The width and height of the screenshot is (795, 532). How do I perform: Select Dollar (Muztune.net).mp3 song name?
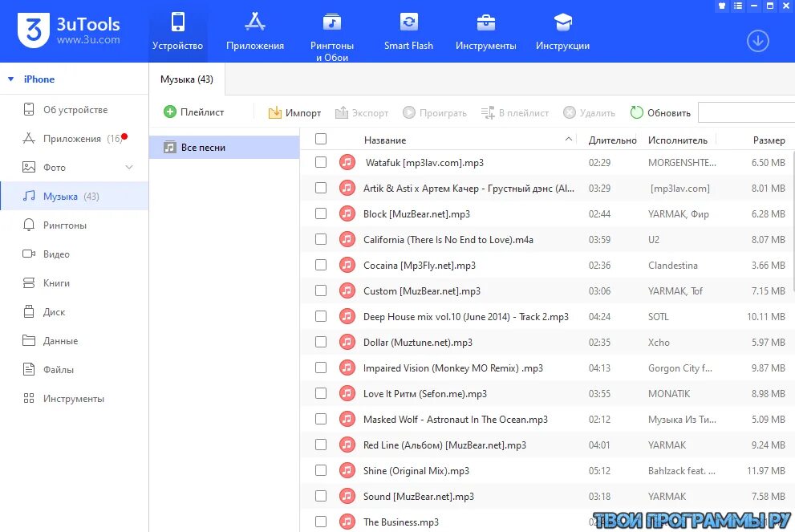[418, 343]
